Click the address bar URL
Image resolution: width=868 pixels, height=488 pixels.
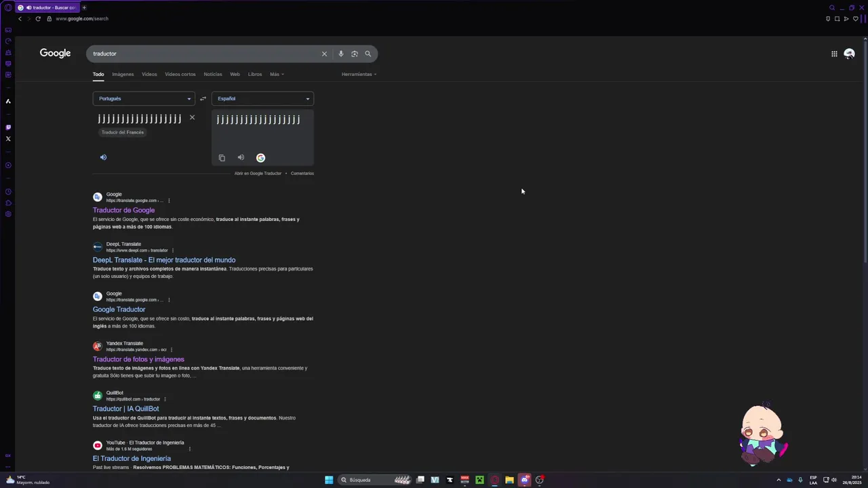pos(82,18)
